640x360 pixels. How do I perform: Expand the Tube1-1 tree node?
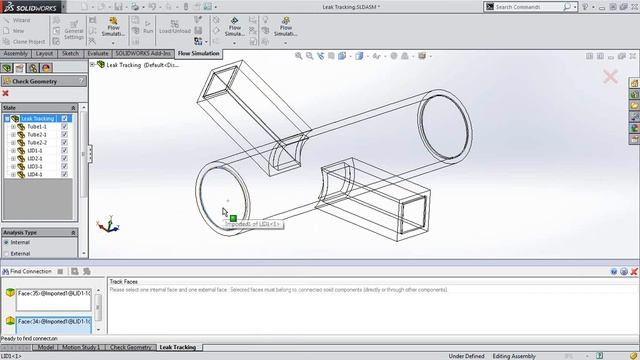tap(13, 127)
